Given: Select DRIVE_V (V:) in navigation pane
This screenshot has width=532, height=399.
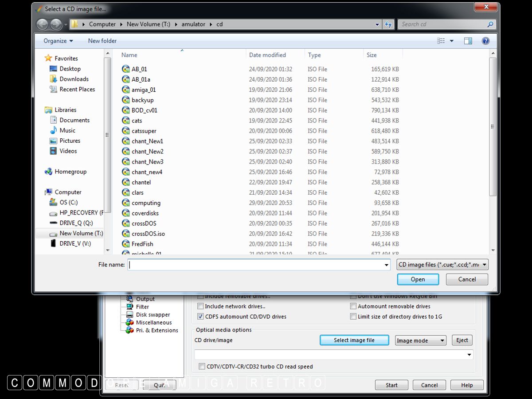Looking at the screenshot, I should point(75,243).
